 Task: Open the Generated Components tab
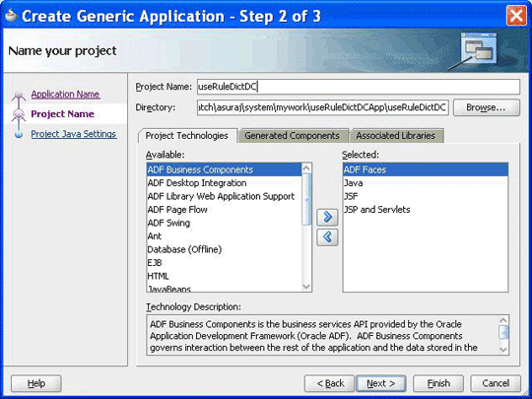point(293,136)
